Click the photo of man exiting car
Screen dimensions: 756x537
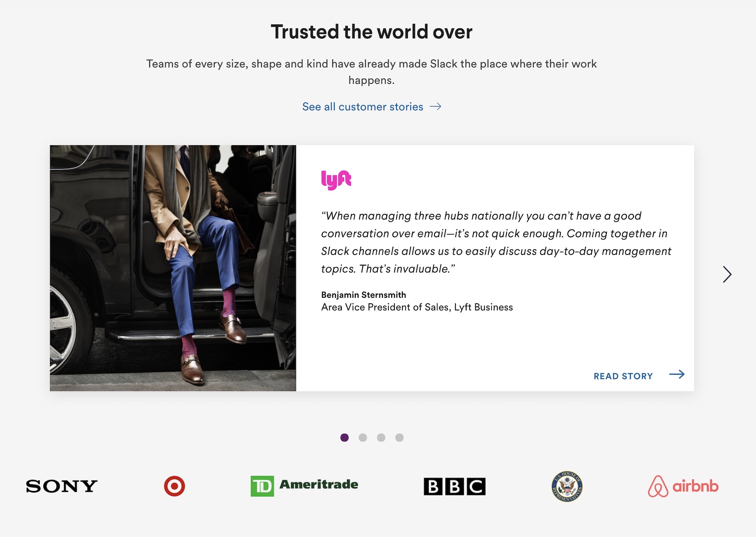click(x=173, y=268)
